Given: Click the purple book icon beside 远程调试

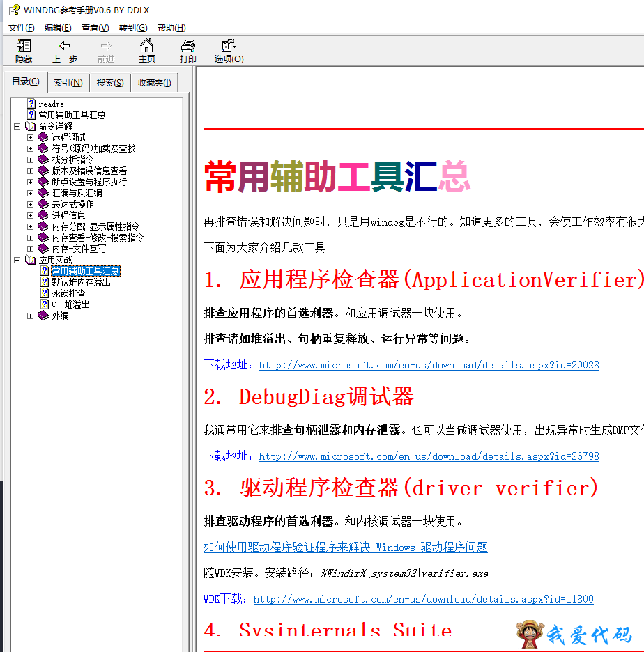Looking at the screenshot, I should coord(43,137).
